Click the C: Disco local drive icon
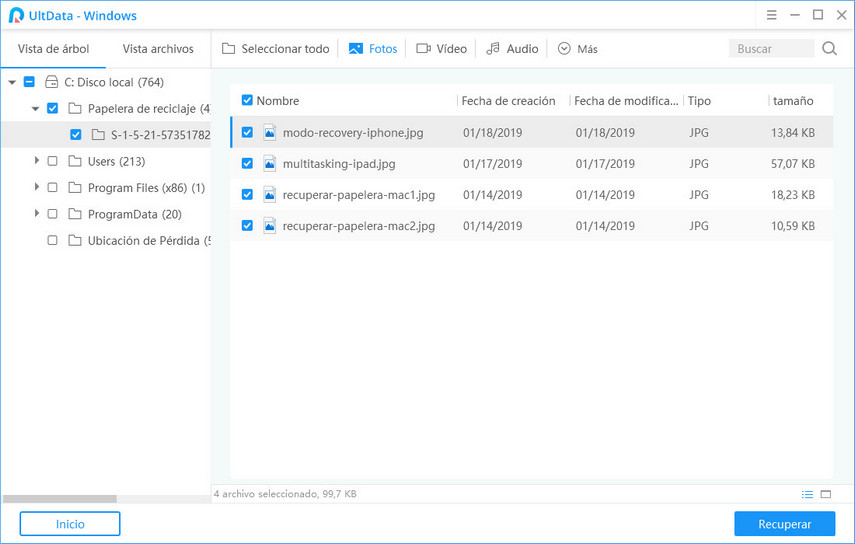The width and height of the screenshot is (855, 544). (x=51, y=82)
